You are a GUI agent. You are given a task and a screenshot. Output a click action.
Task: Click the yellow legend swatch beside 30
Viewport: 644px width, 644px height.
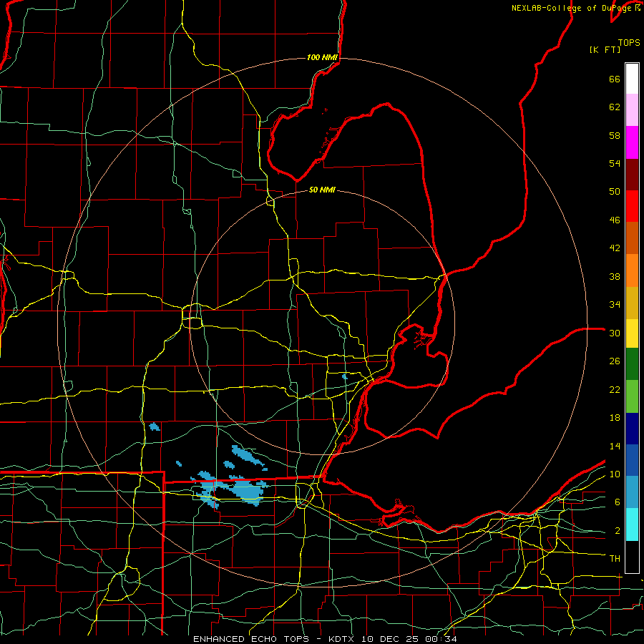click(632, 333)
